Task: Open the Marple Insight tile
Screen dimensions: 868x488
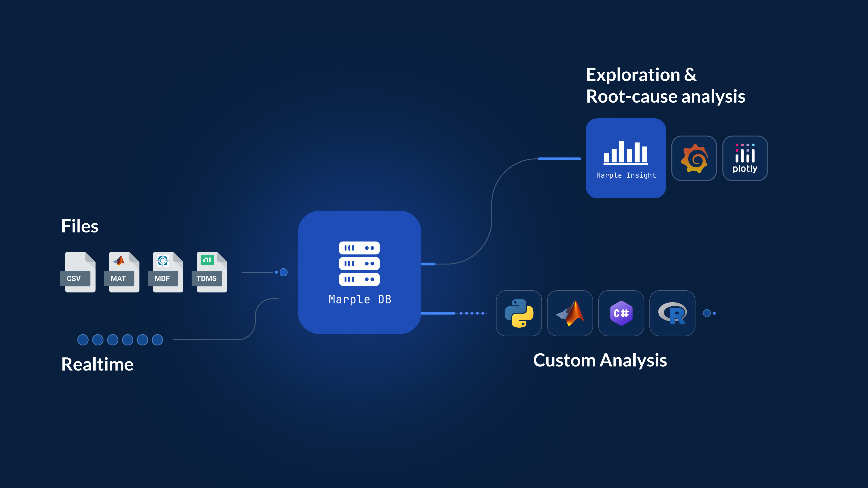Action: [626, 158]
